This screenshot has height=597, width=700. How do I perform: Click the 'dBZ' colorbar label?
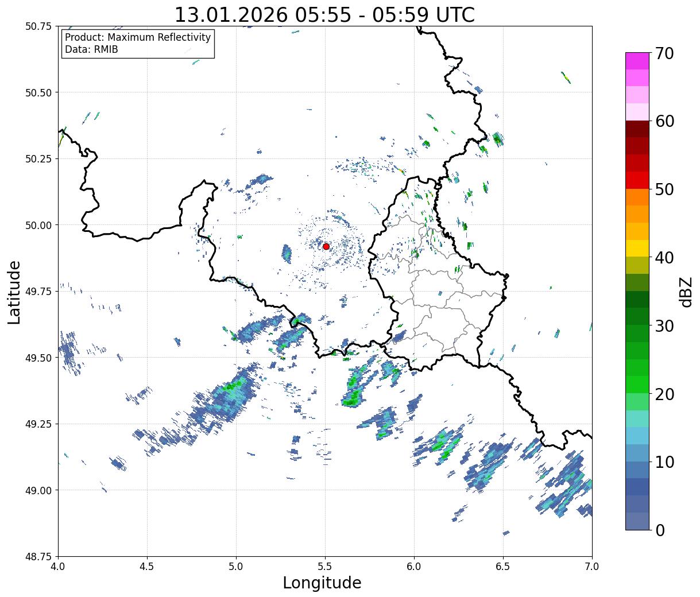(686, 292)
